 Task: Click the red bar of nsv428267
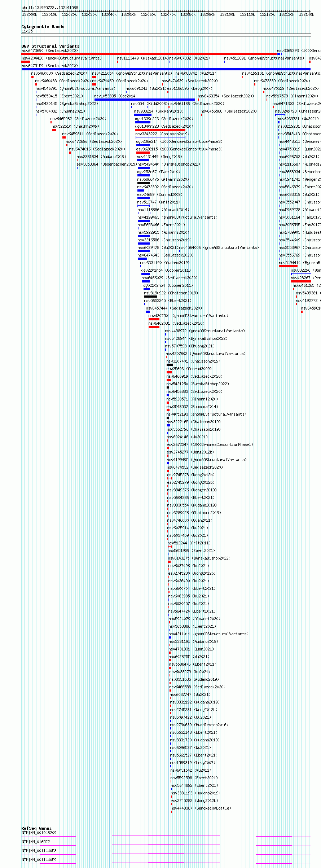coord(301,281)
